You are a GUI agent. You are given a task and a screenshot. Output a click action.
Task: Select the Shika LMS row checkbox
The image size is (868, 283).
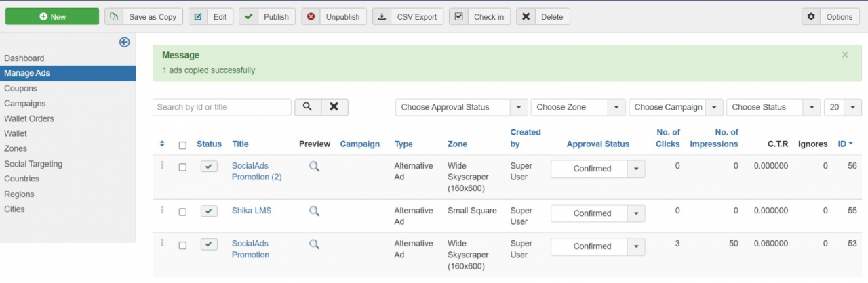[182, 212]
